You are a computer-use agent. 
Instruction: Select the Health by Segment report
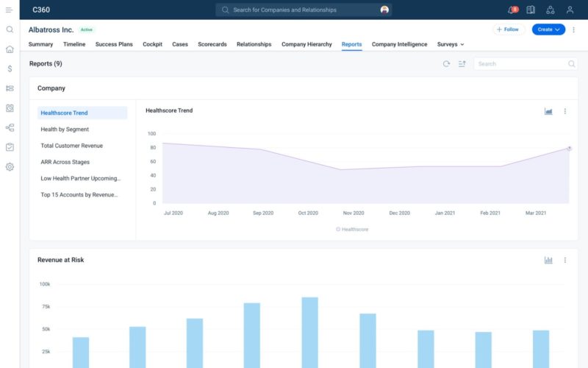click(65, 130)
